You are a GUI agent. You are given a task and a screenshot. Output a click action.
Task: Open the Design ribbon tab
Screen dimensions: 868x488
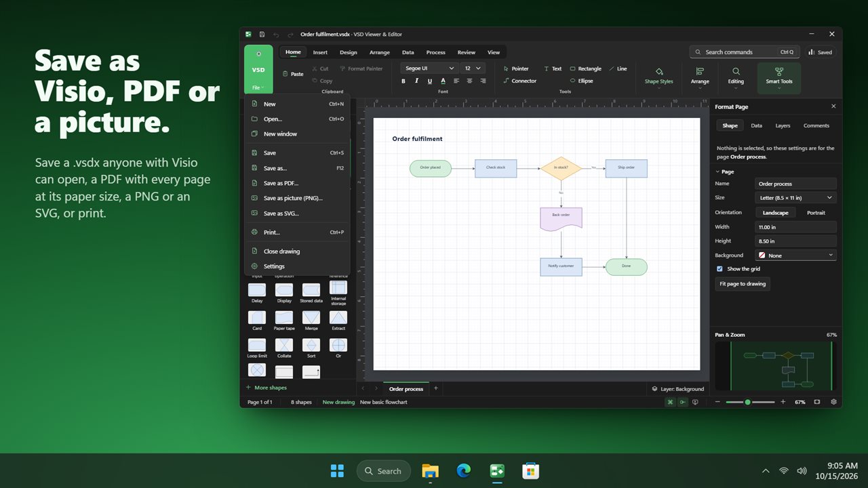point(349,52)
